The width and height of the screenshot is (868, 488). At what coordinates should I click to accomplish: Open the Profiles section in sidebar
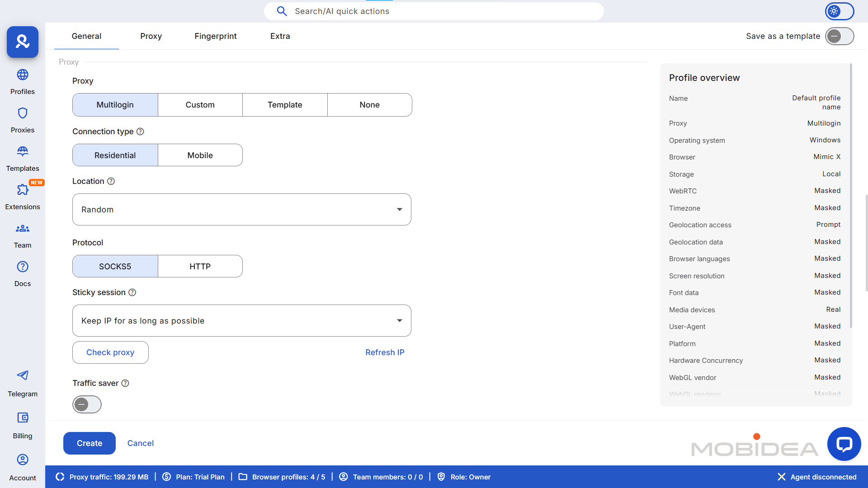[22, 81]
